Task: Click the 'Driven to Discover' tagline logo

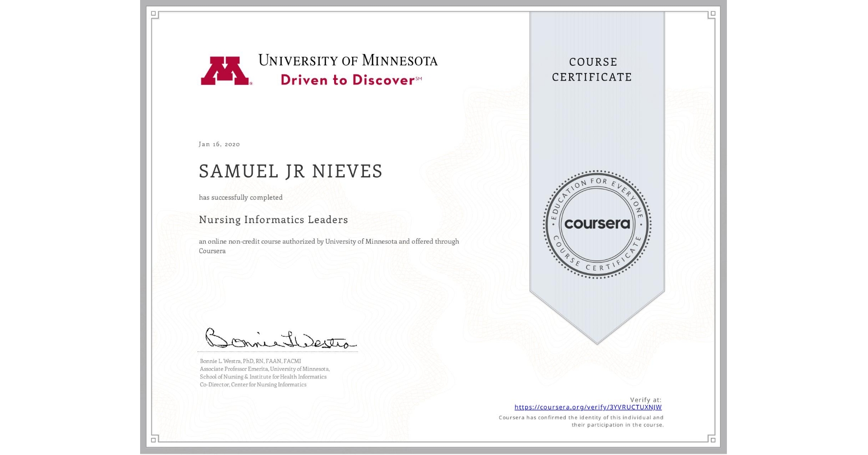Action: click(x=348, y=79)
